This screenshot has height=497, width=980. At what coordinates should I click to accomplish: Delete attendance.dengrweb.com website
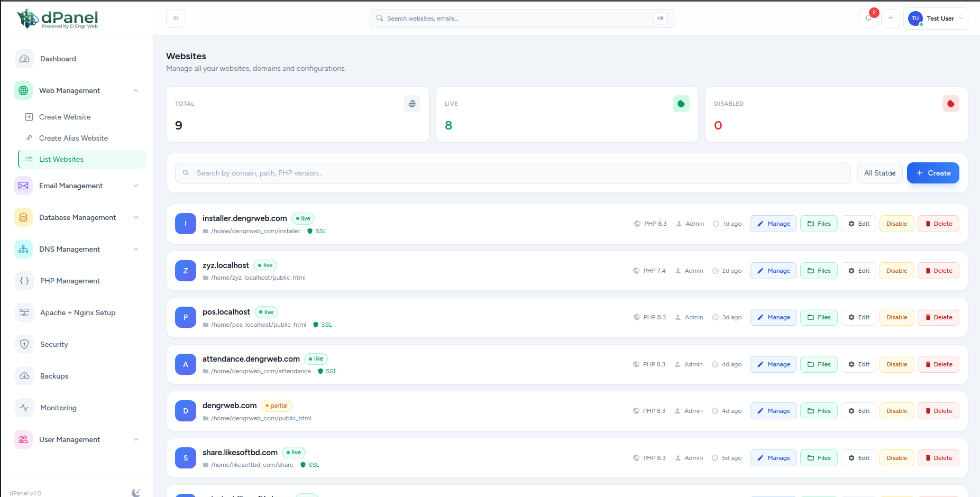938,364
